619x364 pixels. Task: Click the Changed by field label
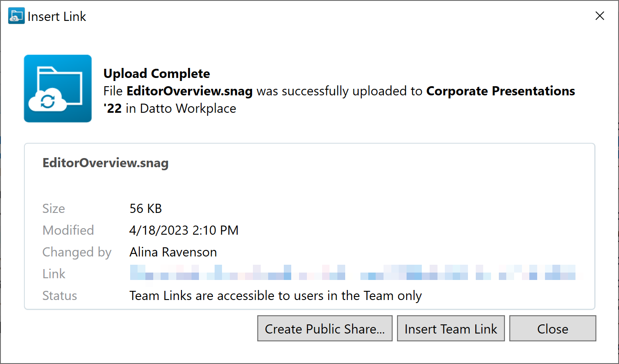tap(77, 252)
